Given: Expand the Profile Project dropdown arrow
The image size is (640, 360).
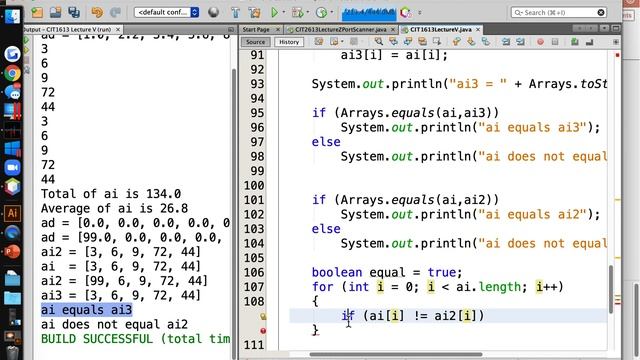Looking at the screenshot, I should (332, 13).
